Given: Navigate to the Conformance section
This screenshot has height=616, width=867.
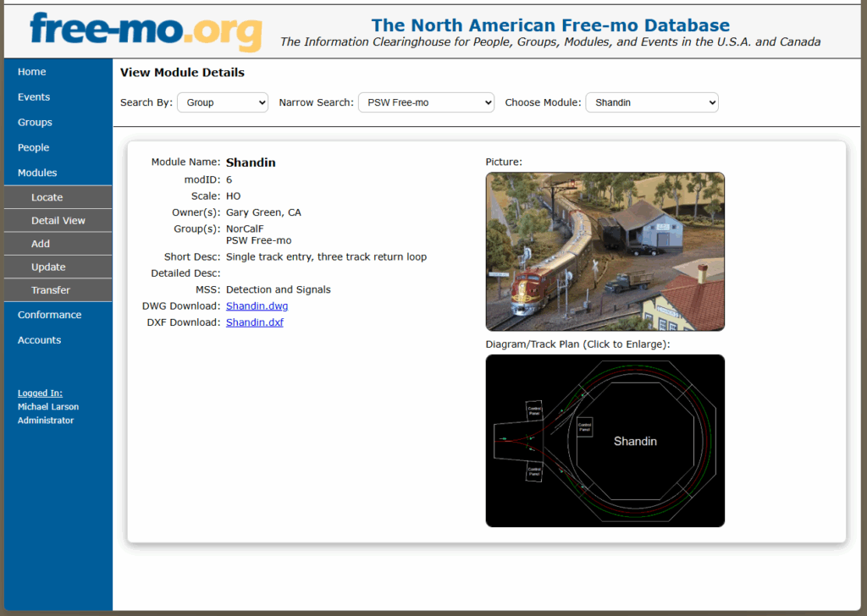Looking at the screenshot, I should 49,314.
